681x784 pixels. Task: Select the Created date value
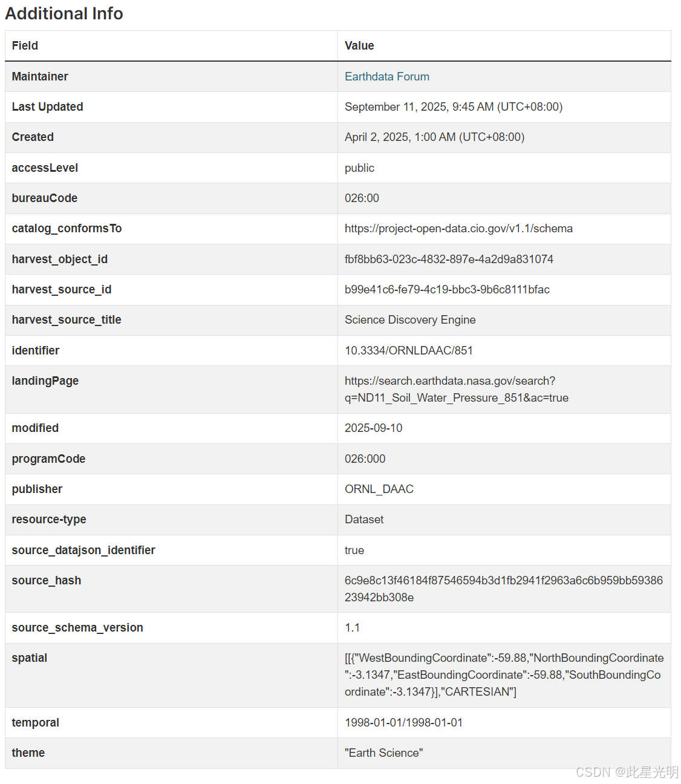(x=434, y=137)
